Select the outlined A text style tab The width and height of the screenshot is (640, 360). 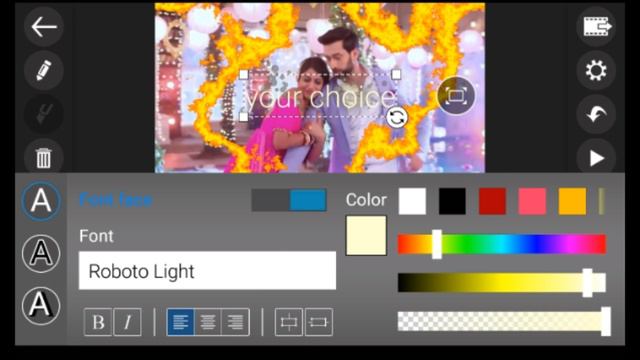pyautogui.click(x=41, y=253)
